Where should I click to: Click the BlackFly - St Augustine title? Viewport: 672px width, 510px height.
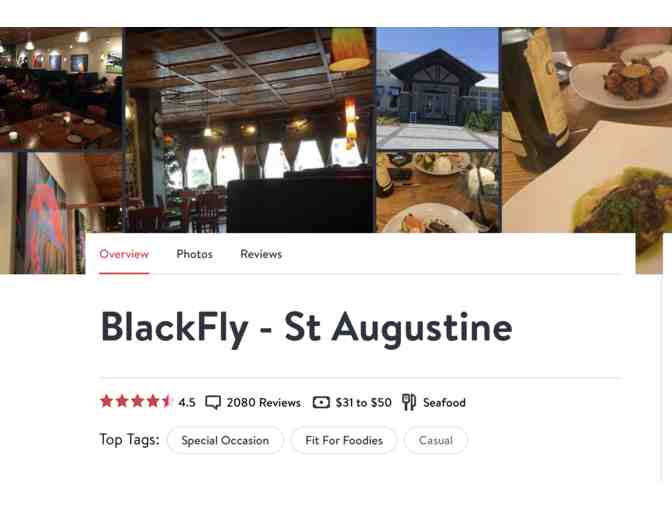click(x=306, y=328)
